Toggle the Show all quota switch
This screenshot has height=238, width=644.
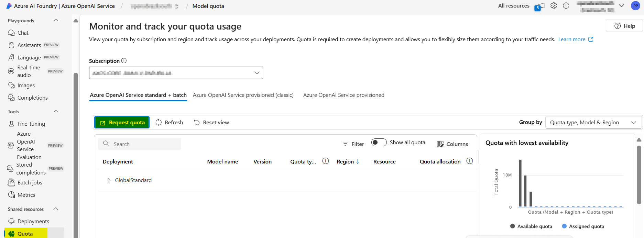[379, 143]
